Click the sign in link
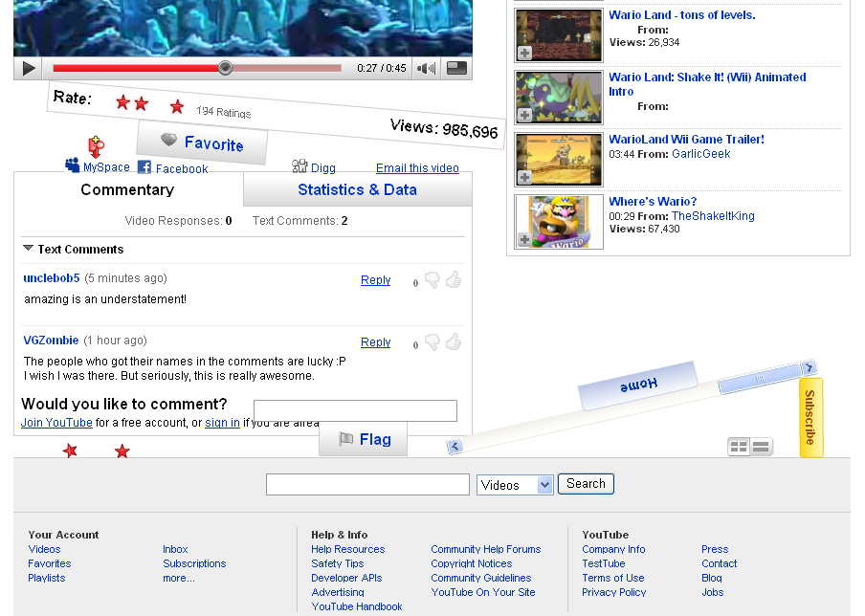This screenshot has width=865, height=616. pyautogui.click(x=222, y=423)
